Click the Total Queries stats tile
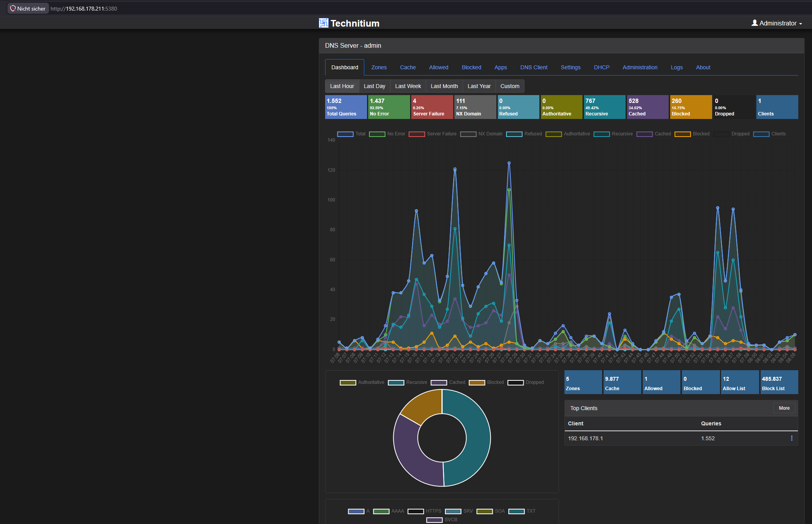 346,107
